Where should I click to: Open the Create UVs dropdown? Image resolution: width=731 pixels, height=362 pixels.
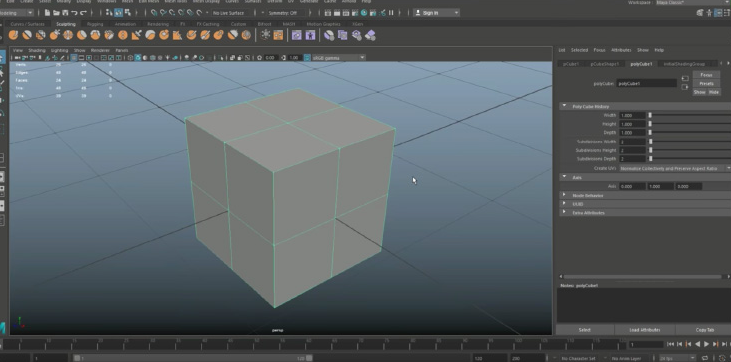[675, 168]
